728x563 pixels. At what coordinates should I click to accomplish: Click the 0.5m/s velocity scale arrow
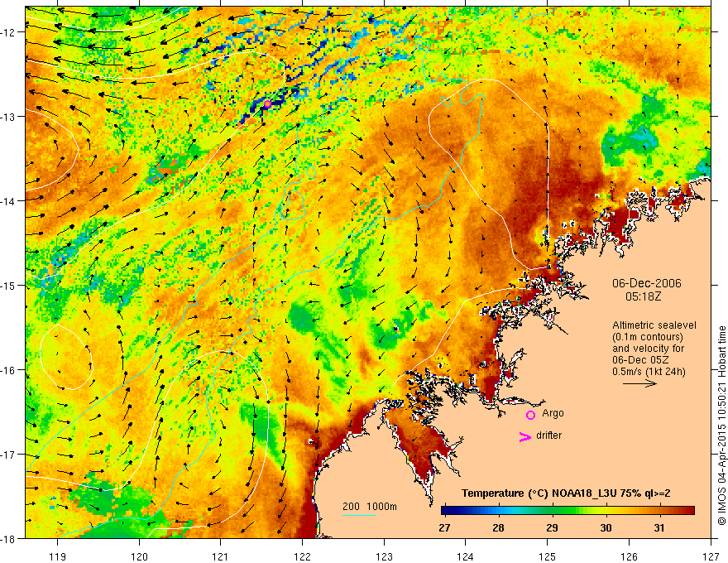point(639,383)
